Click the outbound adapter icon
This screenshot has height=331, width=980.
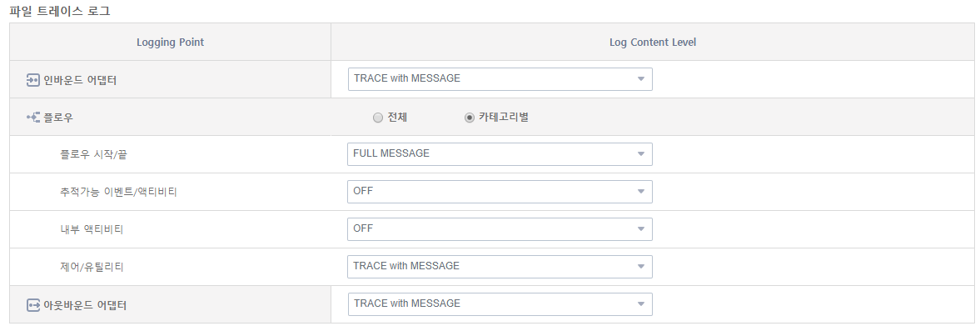pos(33,305)
